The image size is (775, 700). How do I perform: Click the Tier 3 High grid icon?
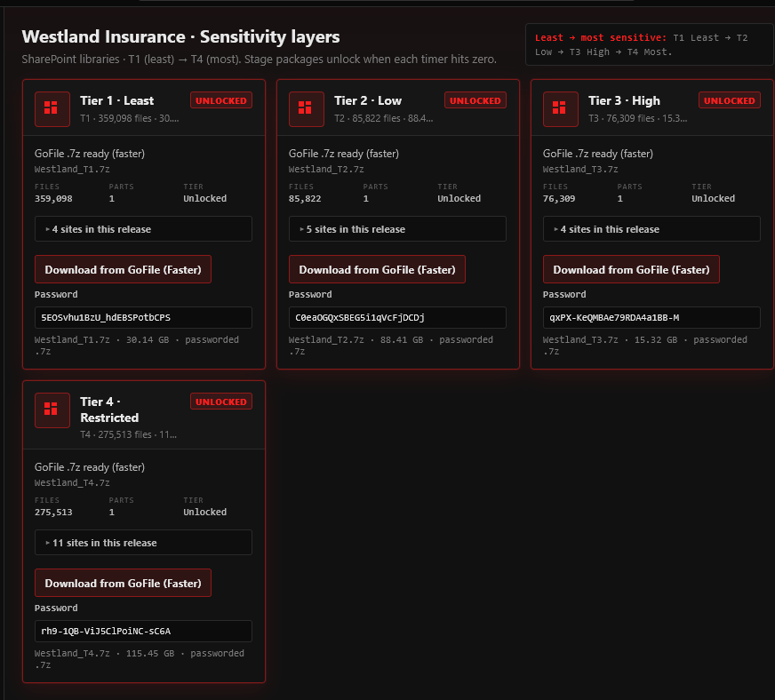tap(561, 108)
